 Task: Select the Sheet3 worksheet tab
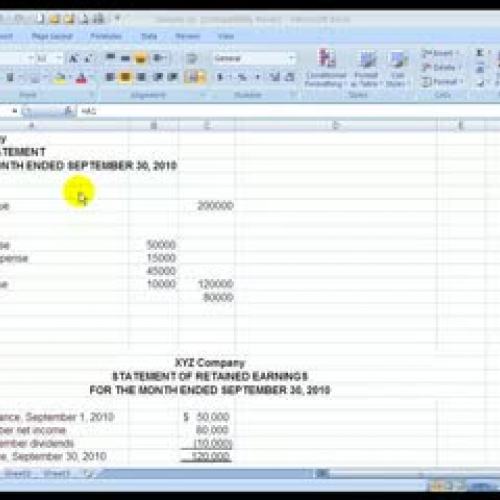point(56,474)
